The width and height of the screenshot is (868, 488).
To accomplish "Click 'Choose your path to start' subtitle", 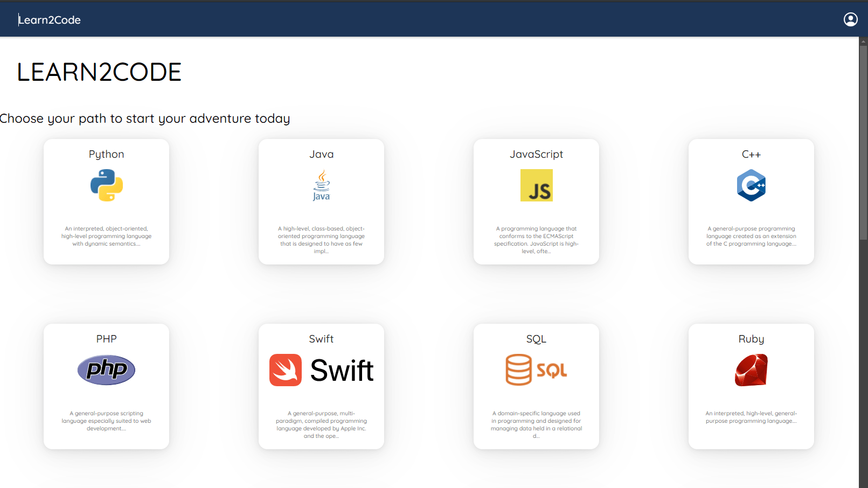I will (144, 118).
